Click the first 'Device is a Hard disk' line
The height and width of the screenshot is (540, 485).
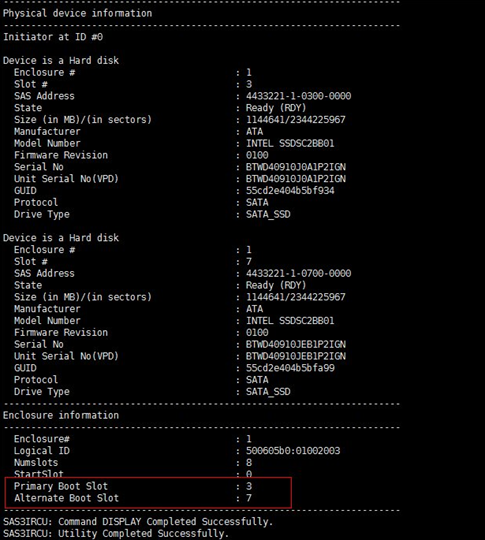[x=61, y=61]
